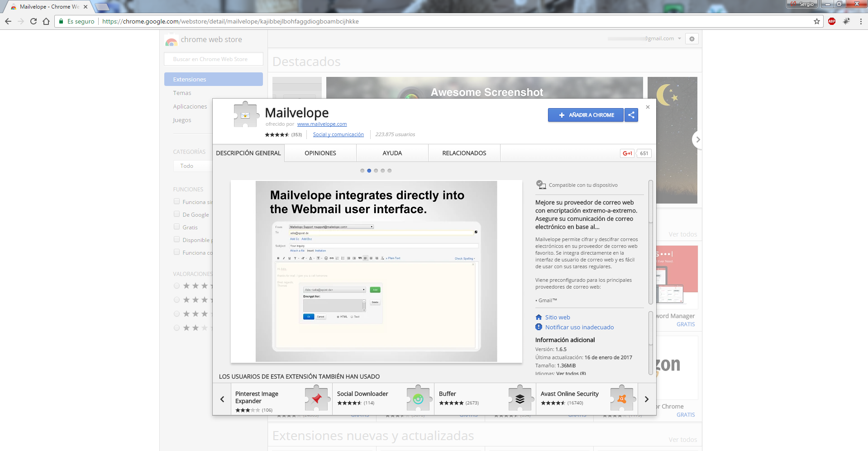Image resolution: width=868 pixels, height=451 pixels.
Task: Check the De Google filter checkbox
Action: pos(177,214)
